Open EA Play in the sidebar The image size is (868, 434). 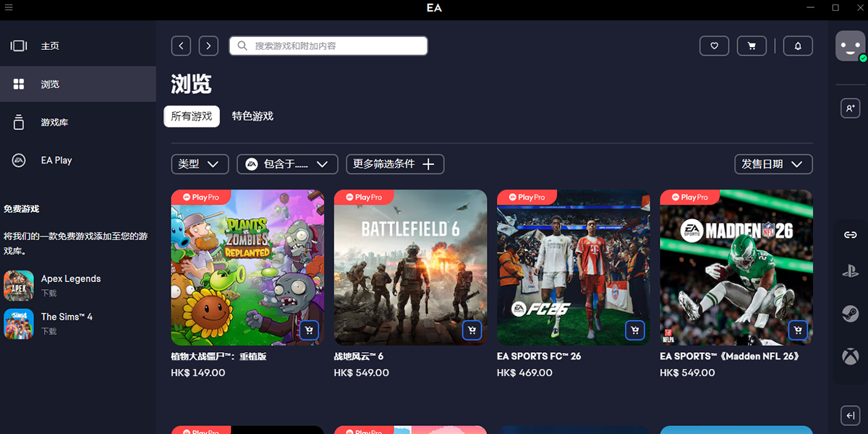[78, 161]
